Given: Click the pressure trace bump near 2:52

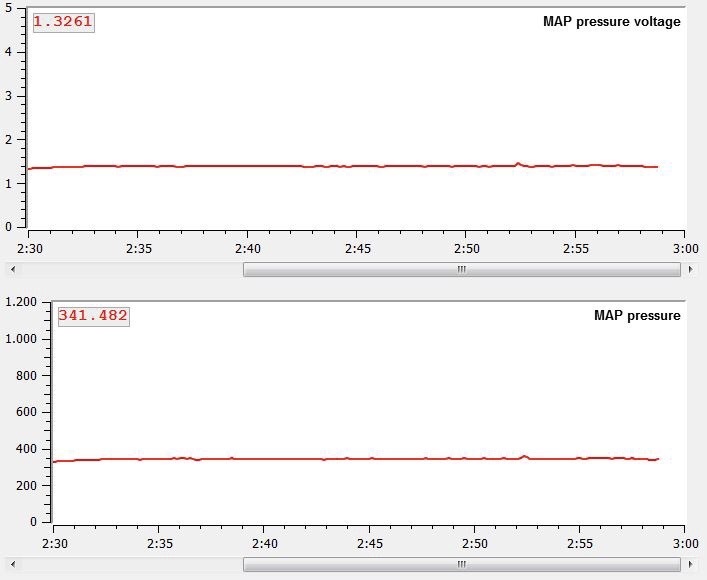Looking at the screenshot, I should pos(525,456).
